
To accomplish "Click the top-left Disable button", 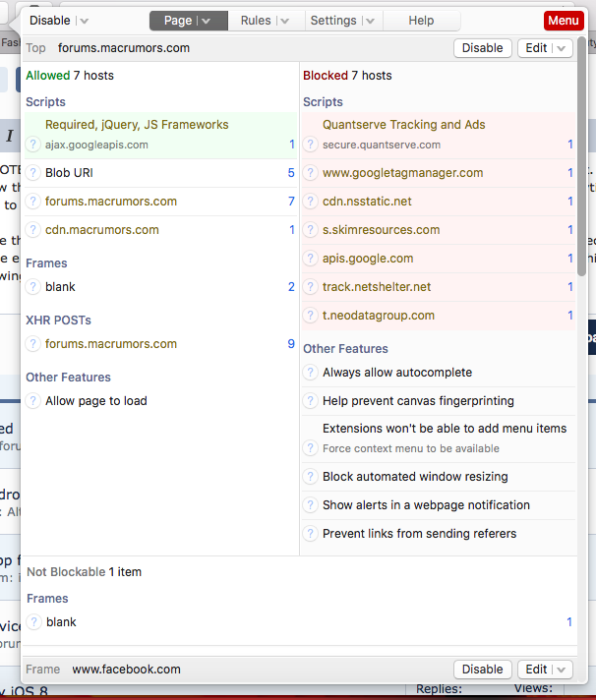I will (x=50, y=21).
